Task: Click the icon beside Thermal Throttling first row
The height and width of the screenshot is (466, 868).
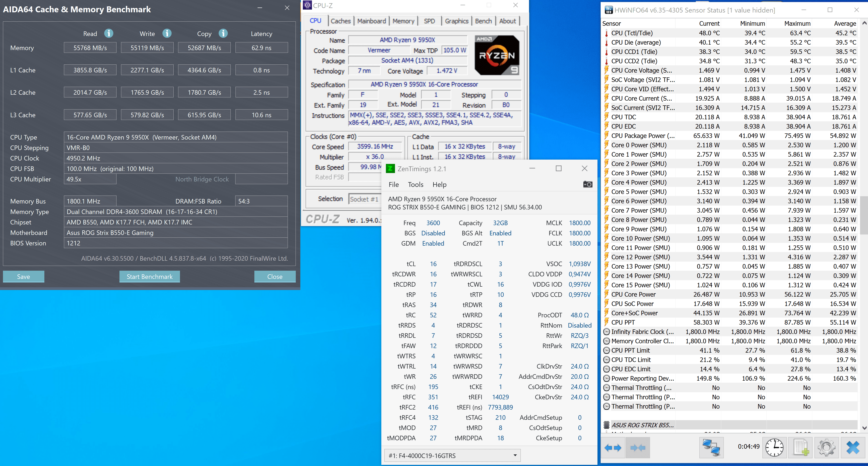Action: [x=607, y=388]
